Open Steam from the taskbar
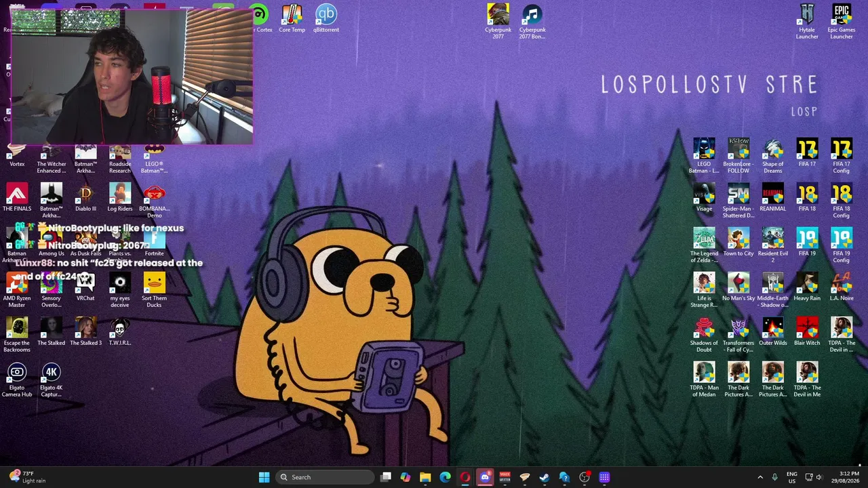Screen dimensions: 868x488 click(545, 477)
